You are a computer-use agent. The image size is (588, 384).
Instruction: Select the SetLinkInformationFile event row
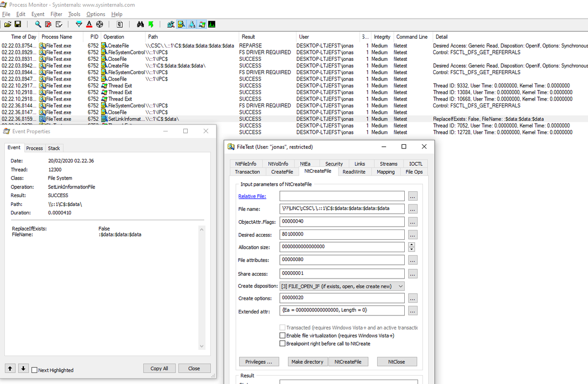pyautogui.click(x=294, y=119)
